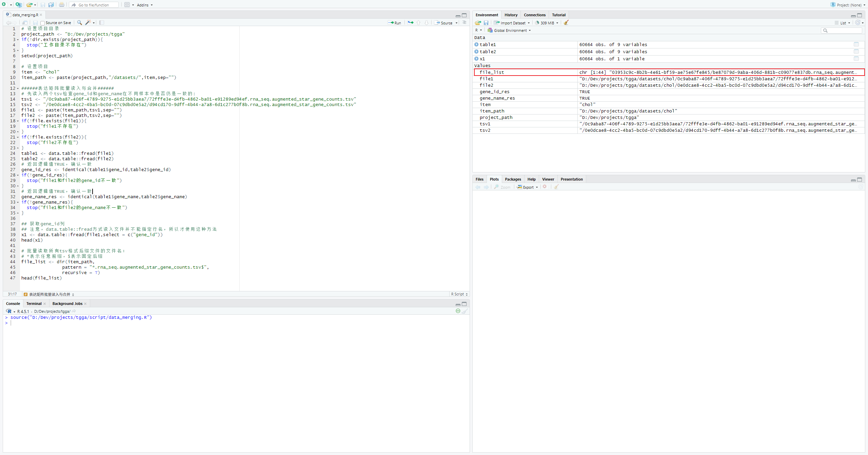Screen dimensions: 868x455
Task: Click the code tools magic wand
Action: point(88,23)
